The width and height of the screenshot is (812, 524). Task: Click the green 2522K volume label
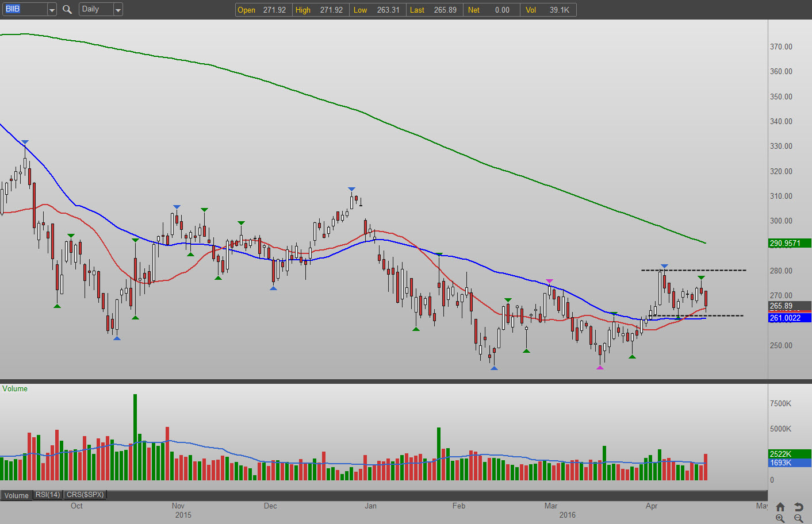pyautogui.click(x=790, y=454)
